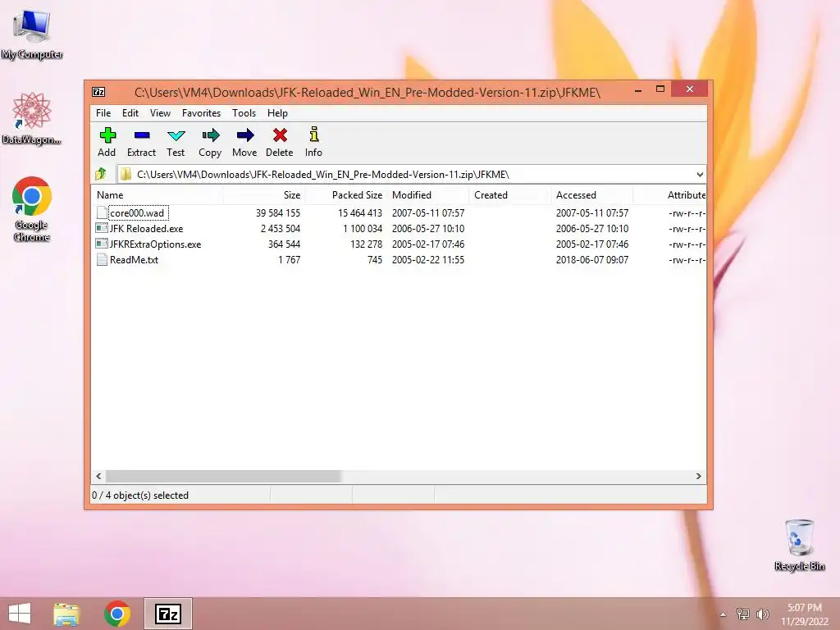Select the JFK Reloaded.exe file name

click(146, 228)
